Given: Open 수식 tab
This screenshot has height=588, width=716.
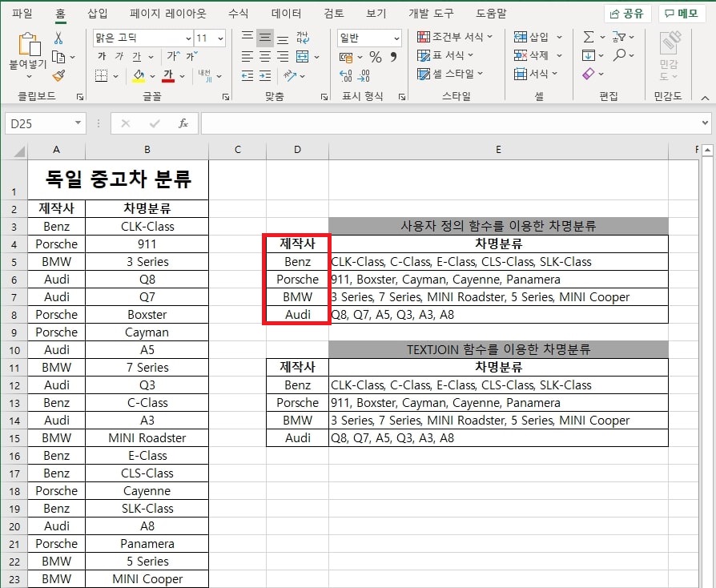Looking at the screenshot, I should coord(238,14).
